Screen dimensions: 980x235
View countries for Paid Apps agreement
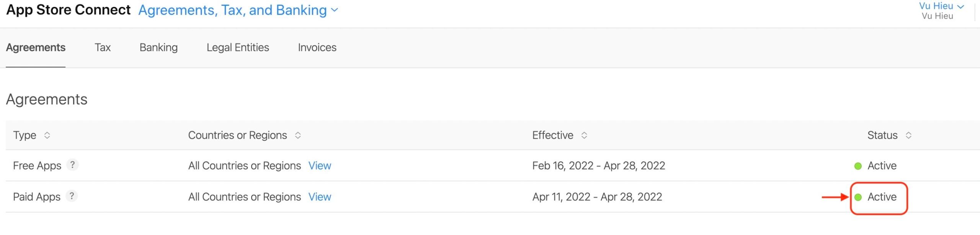pyautogui.click(x=320, y=197)
